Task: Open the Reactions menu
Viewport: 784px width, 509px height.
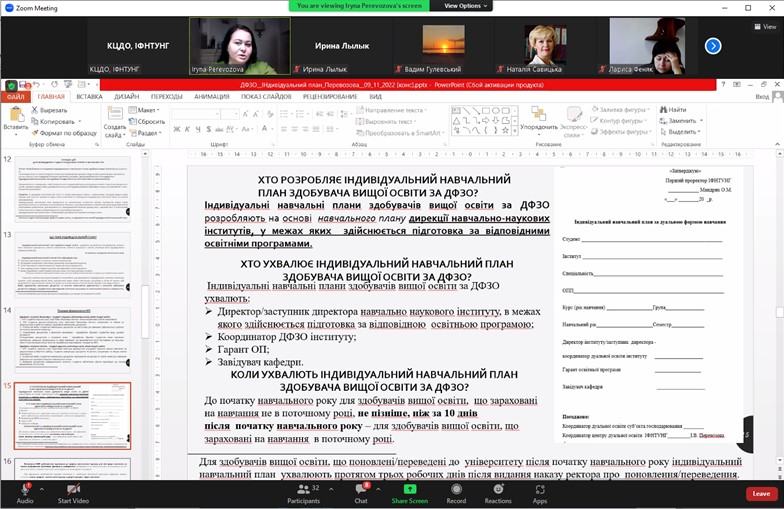Action: point(498,488)
